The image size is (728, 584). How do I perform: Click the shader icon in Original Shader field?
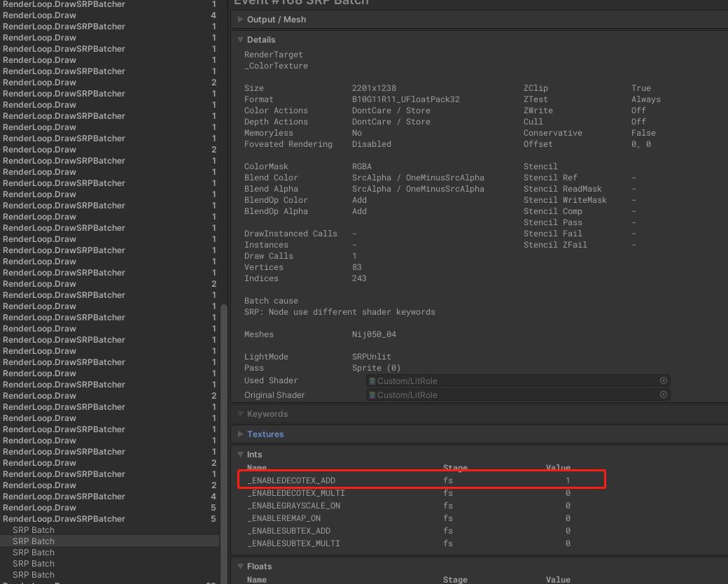pos(372,395)
